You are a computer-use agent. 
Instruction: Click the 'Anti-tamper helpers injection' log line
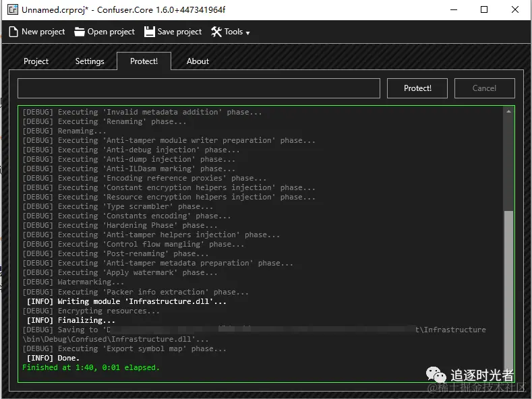click(x=151, y=235)
